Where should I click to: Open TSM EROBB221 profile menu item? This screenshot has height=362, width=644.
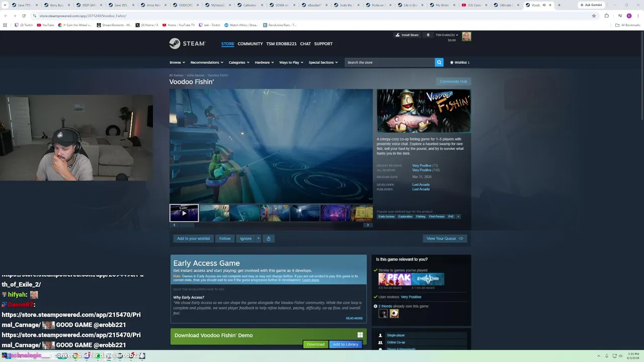pyautogui.click(x=281, y=44)
